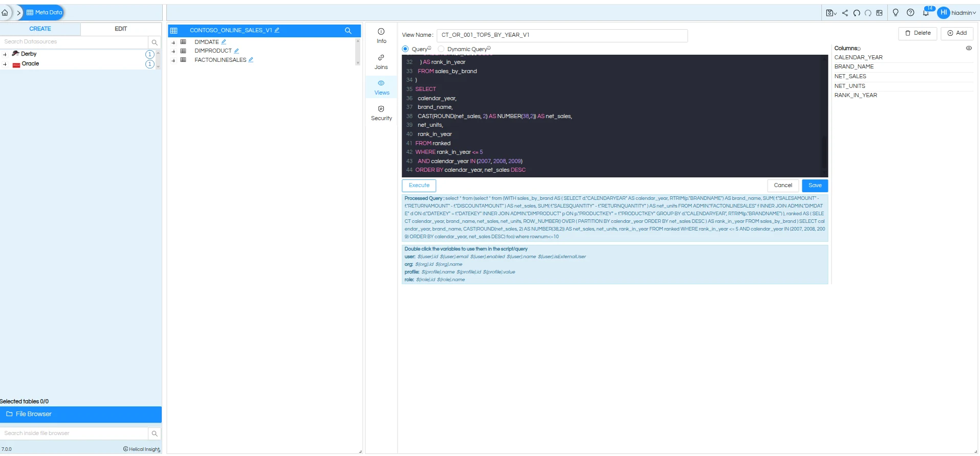This screenshot has width=980, height=456.
Task: Switch to the EDIT tab
Action: click(121, 29)
